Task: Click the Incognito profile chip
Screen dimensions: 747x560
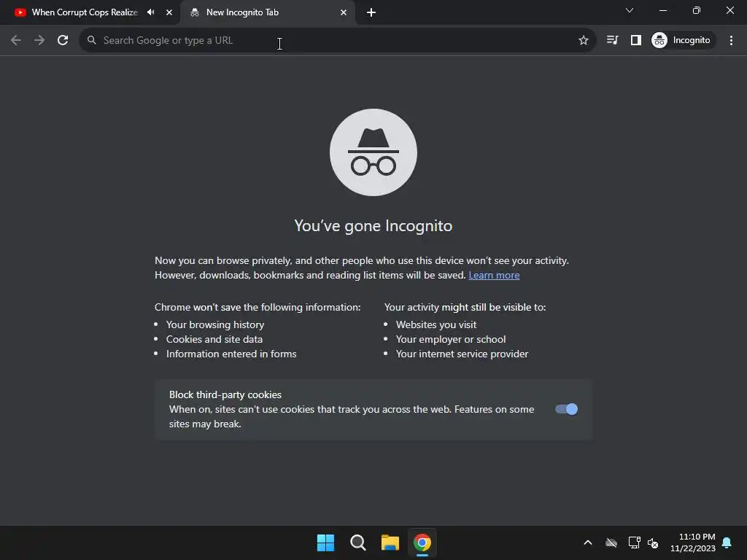Action: [683, 41]
